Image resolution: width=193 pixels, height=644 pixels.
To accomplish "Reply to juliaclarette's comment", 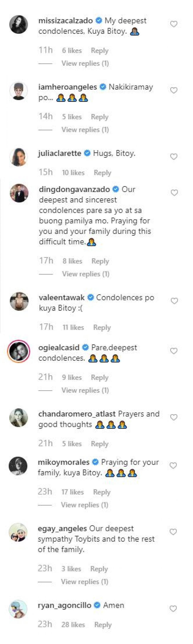I will tap(102, 172).
